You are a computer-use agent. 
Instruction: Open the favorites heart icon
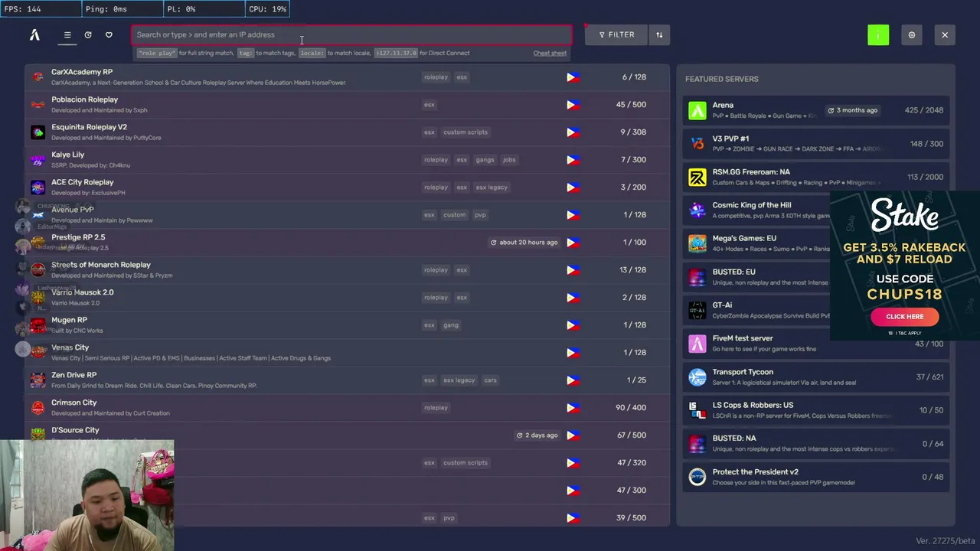pyautogui.click(x=109, y=34)
